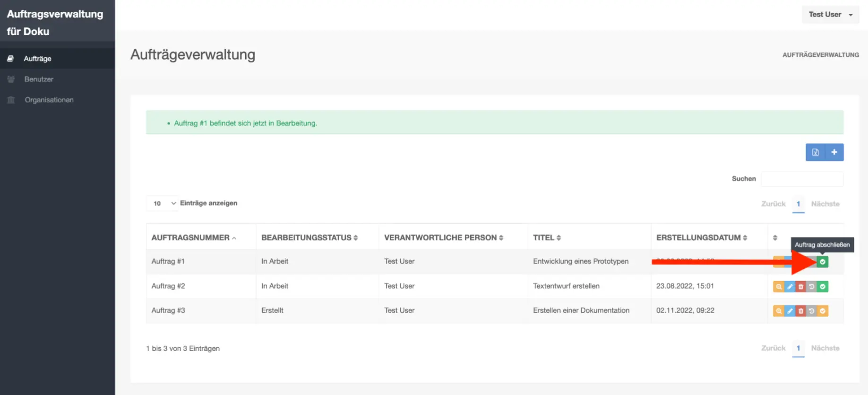Click Nächste in the top pagination
The image size is (868, 395).
click(x=825, y=204)
